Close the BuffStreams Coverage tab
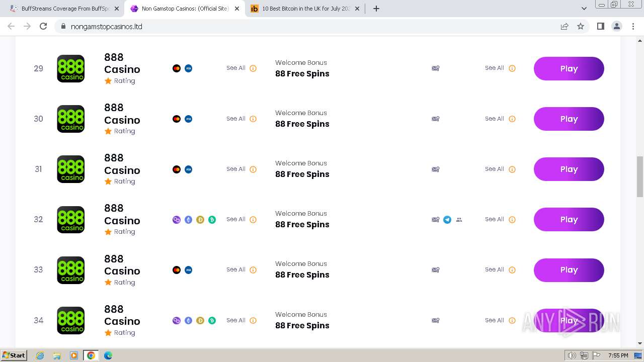The image size is (644, 362). 117,9
